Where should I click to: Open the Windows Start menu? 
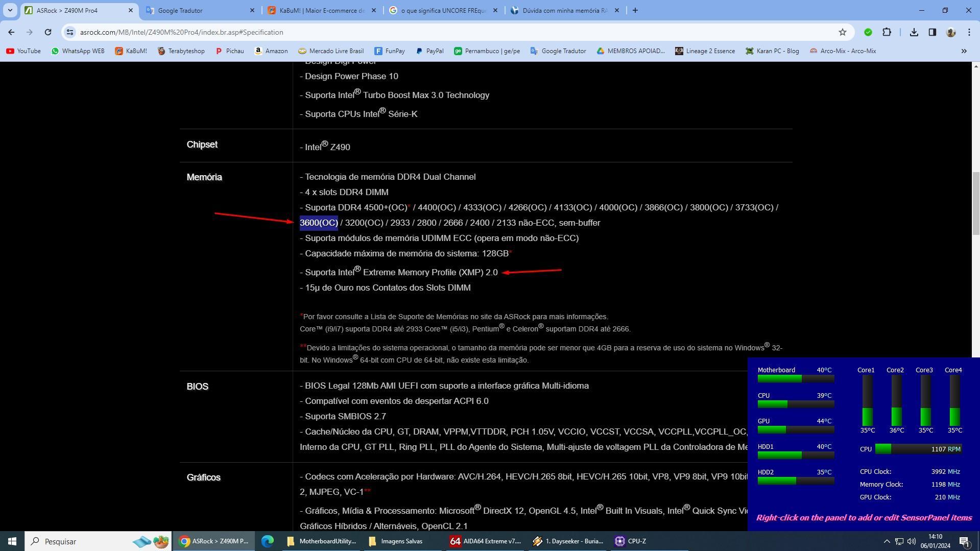(x=12, y=541)
